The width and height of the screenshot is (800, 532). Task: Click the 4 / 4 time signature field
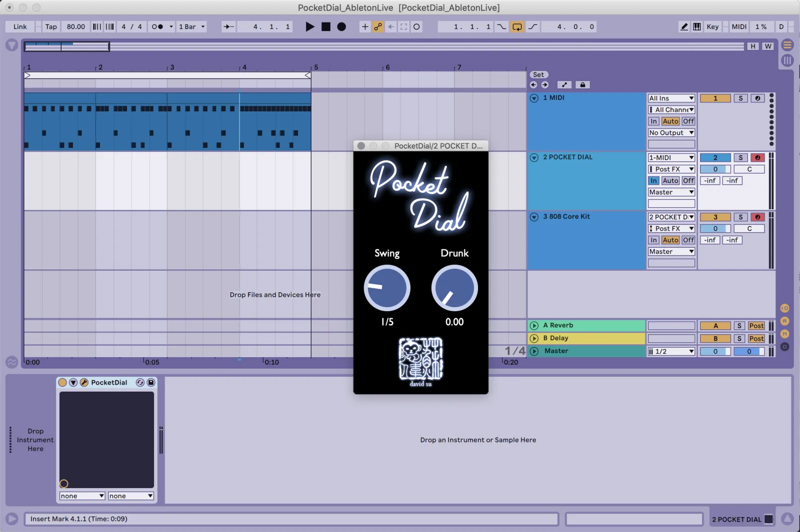coord(132,27)
